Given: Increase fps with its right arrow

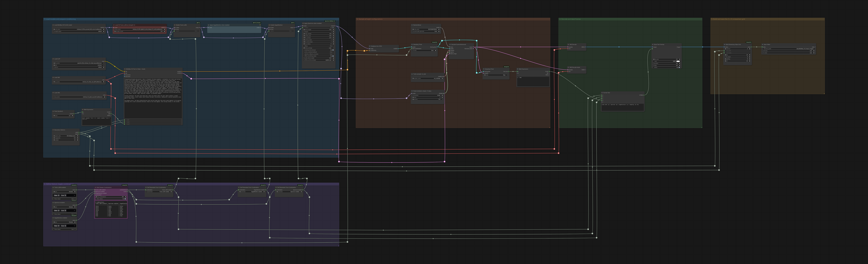Looking at the screenshot, I should [x=750, y=55].
